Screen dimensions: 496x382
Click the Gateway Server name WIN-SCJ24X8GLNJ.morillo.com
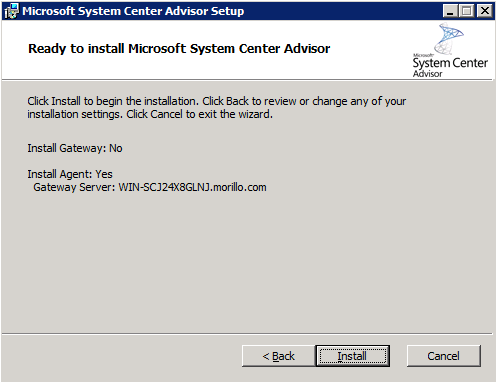[192, 187]
